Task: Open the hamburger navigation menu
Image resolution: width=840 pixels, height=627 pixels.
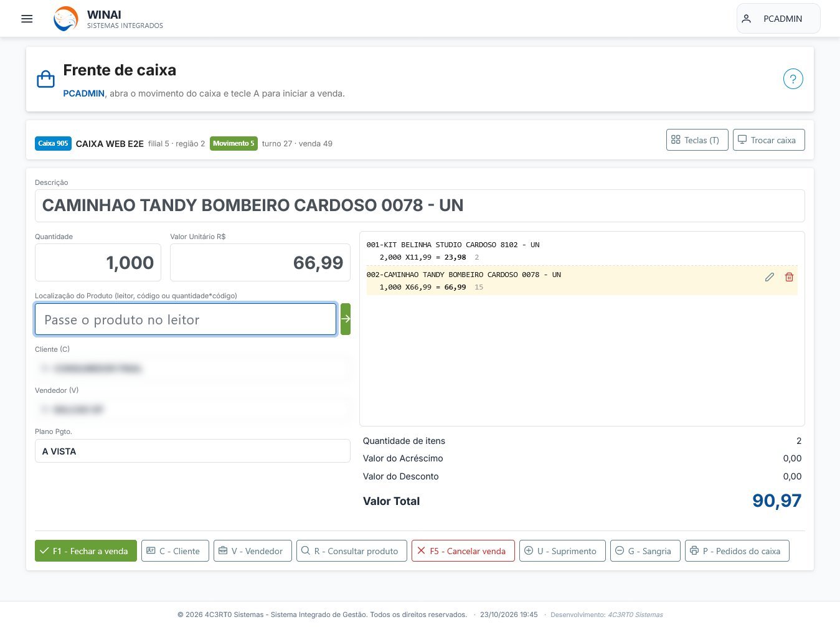Action: 27,19
